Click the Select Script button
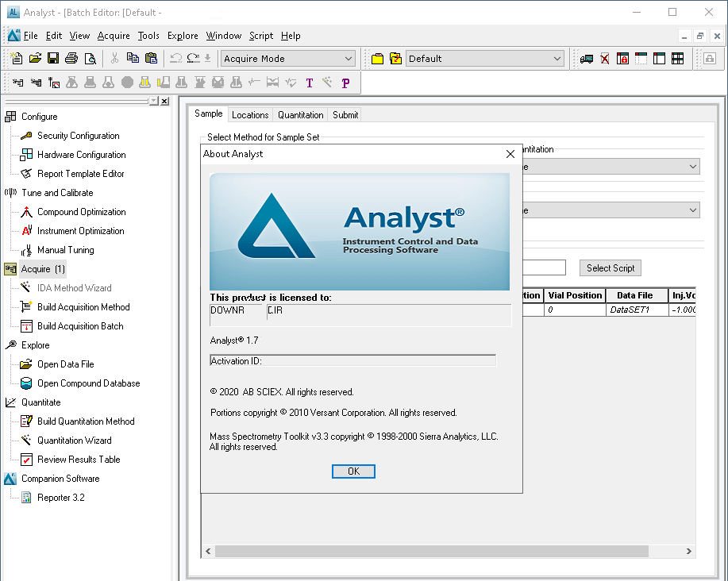Viewport: 728px width, 581px height. click(x=610, y=267)
